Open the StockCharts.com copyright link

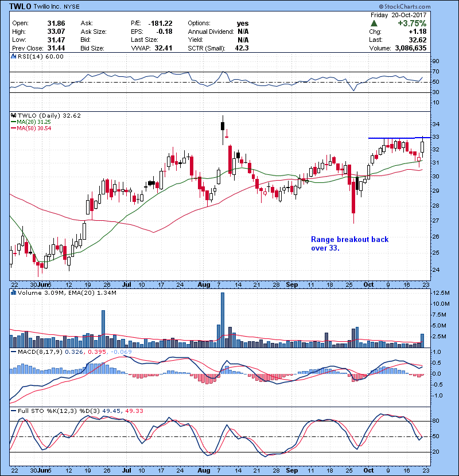404,6
